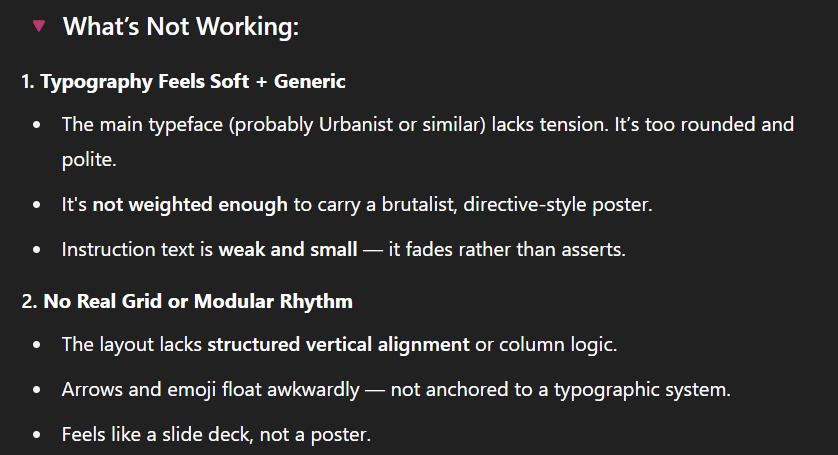
Task: Click the bullet point before "It's not weighted"
Action: 37,205
